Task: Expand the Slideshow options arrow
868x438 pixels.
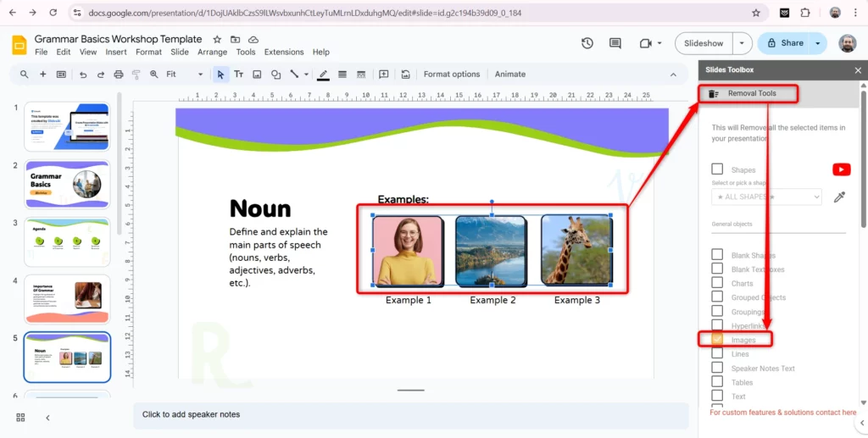Action: coord(742,43)
